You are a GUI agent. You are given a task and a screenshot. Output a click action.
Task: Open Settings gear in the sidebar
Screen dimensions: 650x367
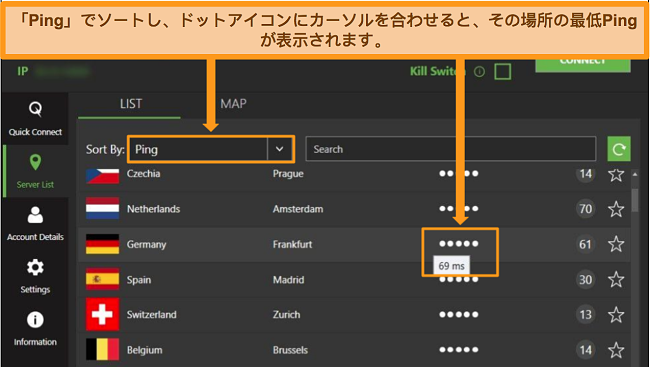click(35, 276)
